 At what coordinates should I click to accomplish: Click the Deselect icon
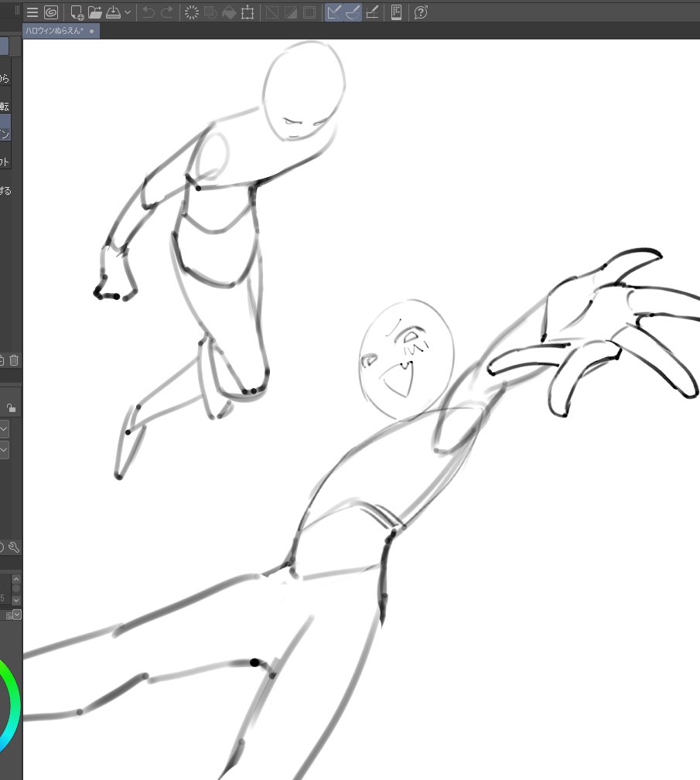[271, 12]
